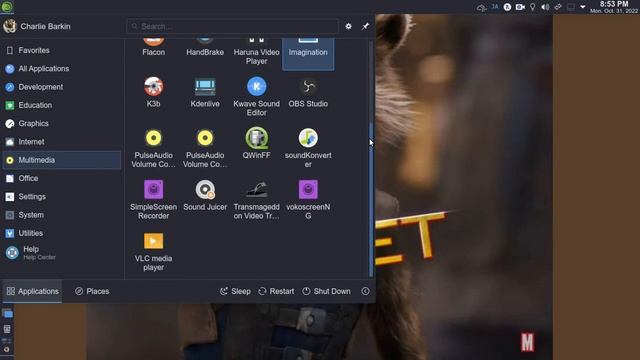Image resolution: width=640 pixels, height=360 pixels.
Task: Click the Restart button
Action: 276,291
